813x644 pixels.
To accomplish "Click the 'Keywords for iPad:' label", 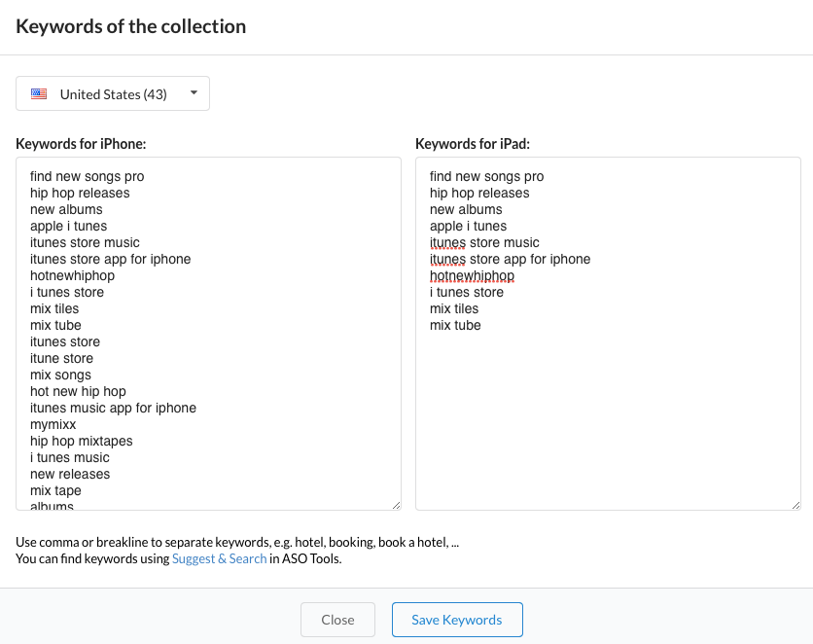I will click(472, 144).
